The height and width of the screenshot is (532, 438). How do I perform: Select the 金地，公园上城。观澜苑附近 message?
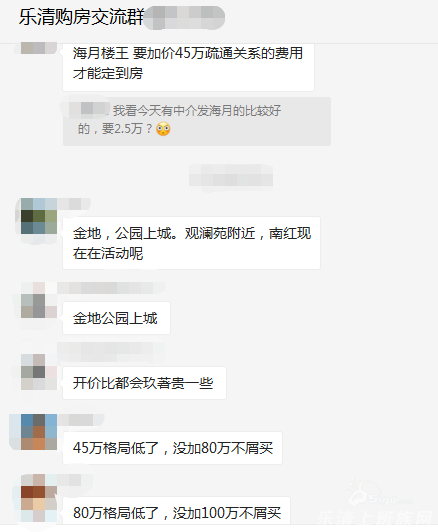(191, 243)
